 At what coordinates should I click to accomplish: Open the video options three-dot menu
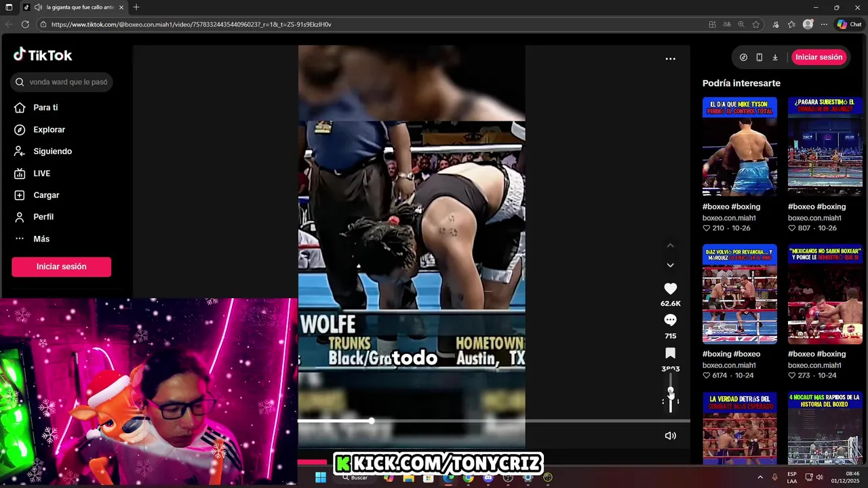(x=670, y=59)
